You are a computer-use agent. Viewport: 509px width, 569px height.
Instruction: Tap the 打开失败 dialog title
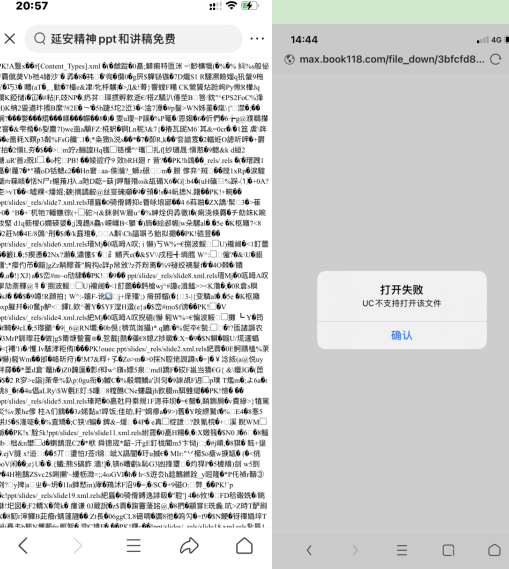[402, 290]
